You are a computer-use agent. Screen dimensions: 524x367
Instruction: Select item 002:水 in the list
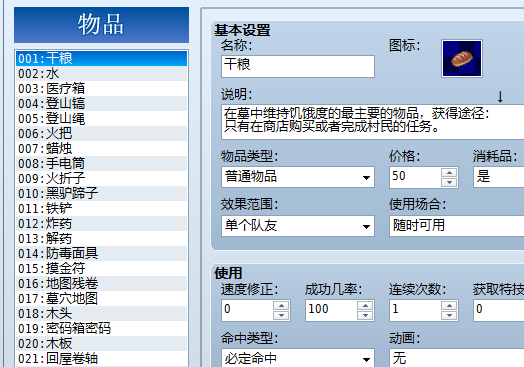tap(101, 74)
